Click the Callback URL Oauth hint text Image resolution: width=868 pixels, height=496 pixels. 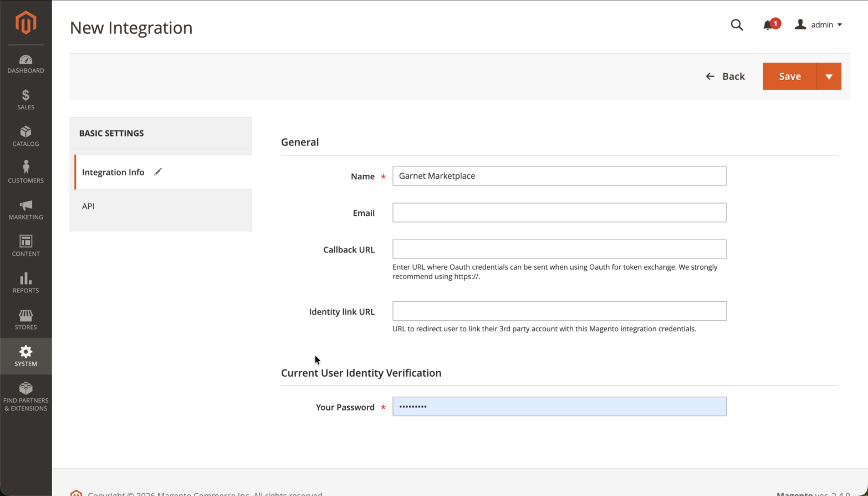555,272
